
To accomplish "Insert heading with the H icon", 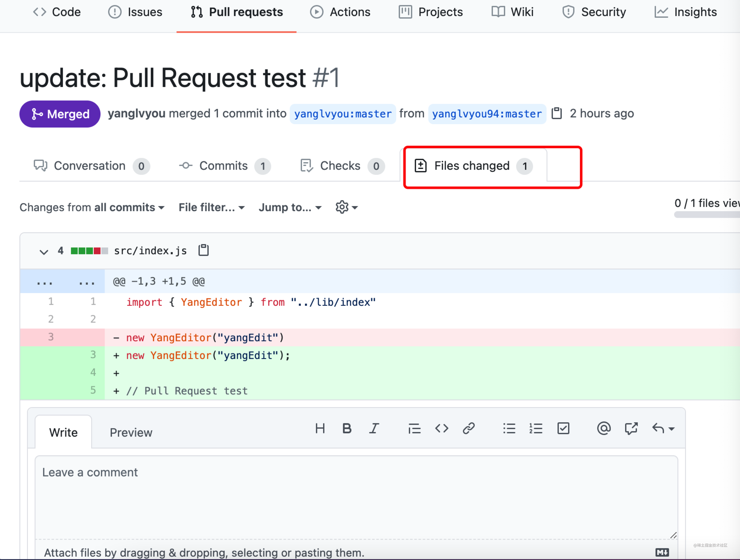I will click(320, 428).
